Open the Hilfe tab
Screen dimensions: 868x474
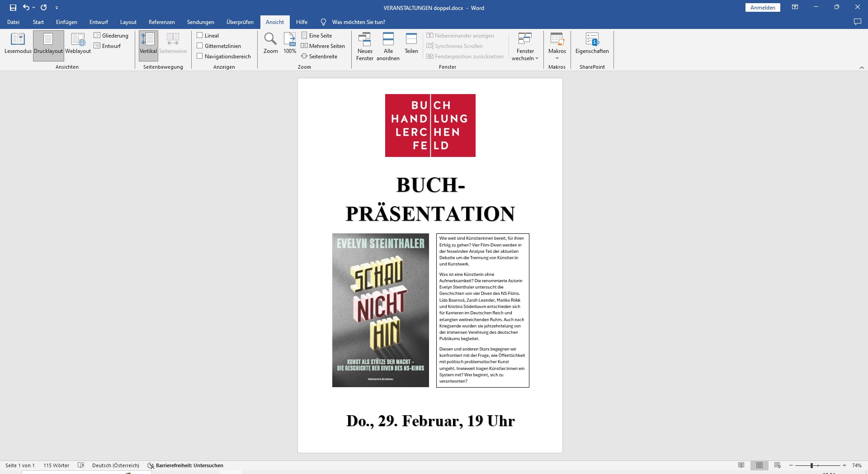[302, 22]
